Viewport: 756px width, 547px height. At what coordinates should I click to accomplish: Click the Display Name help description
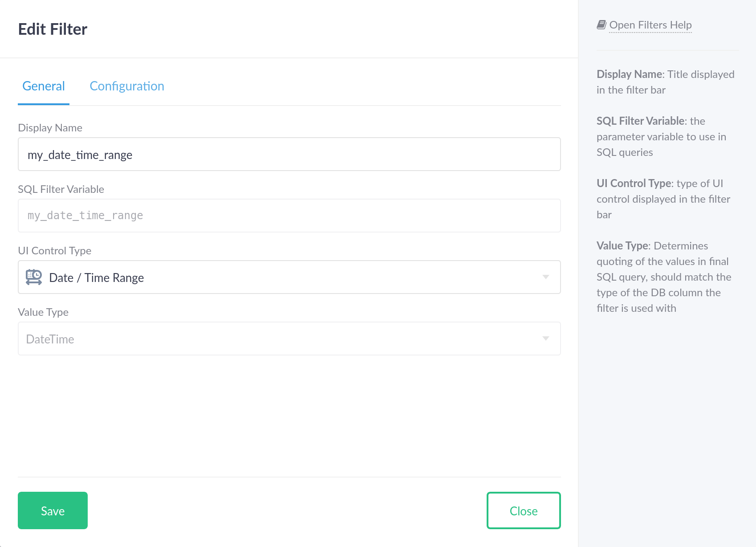click(666, 82)
